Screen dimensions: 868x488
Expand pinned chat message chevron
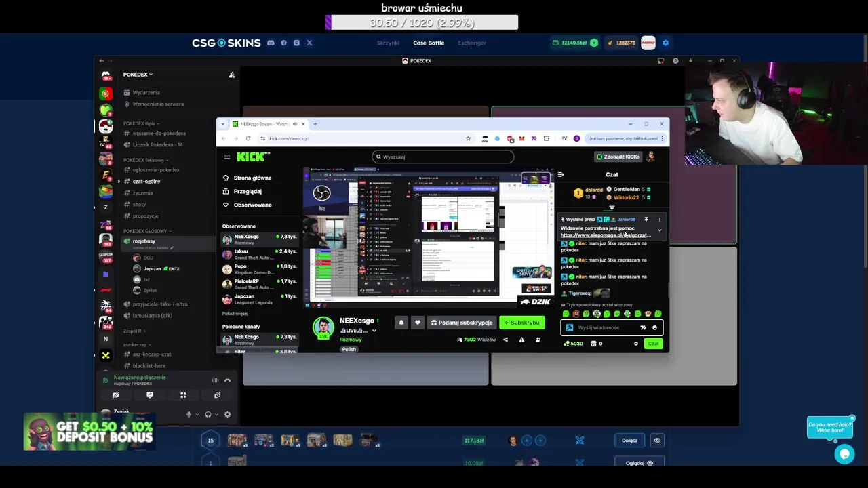(659, 230)
